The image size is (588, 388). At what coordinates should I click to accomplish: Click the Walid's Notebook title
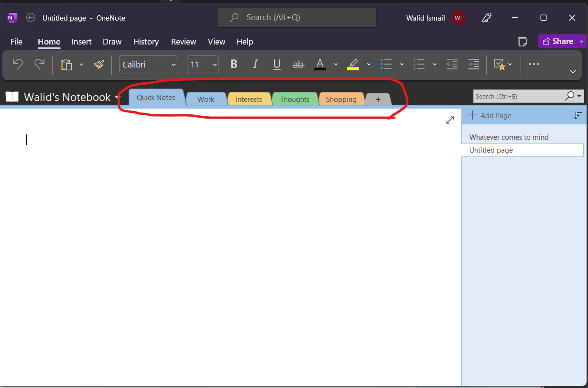click(67, 97)
